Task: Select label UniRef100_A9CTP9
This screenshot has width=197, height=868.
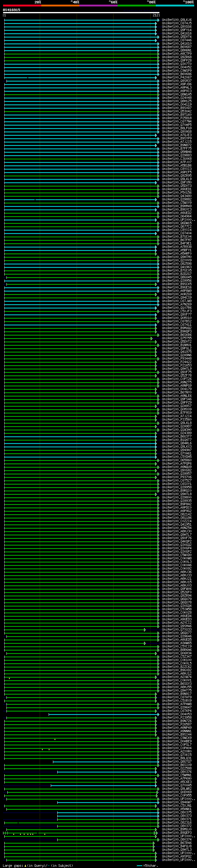Action: pos(176,54)
